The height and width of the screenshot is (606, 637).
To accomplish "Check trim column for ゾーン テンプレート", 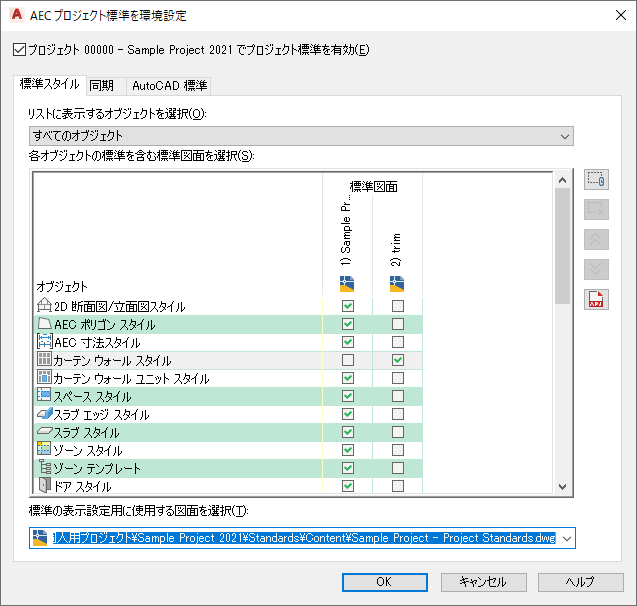I will [398, 468].
